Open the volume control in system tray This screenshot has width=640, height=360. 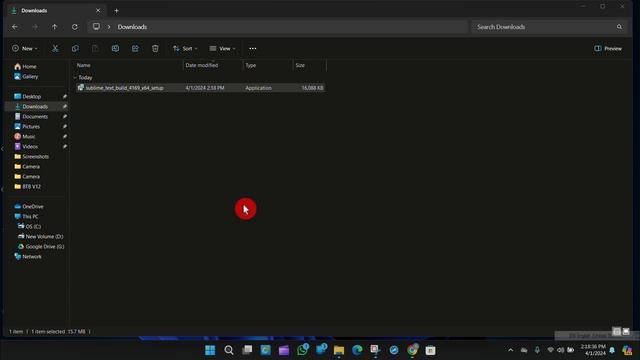coord(560,350)
